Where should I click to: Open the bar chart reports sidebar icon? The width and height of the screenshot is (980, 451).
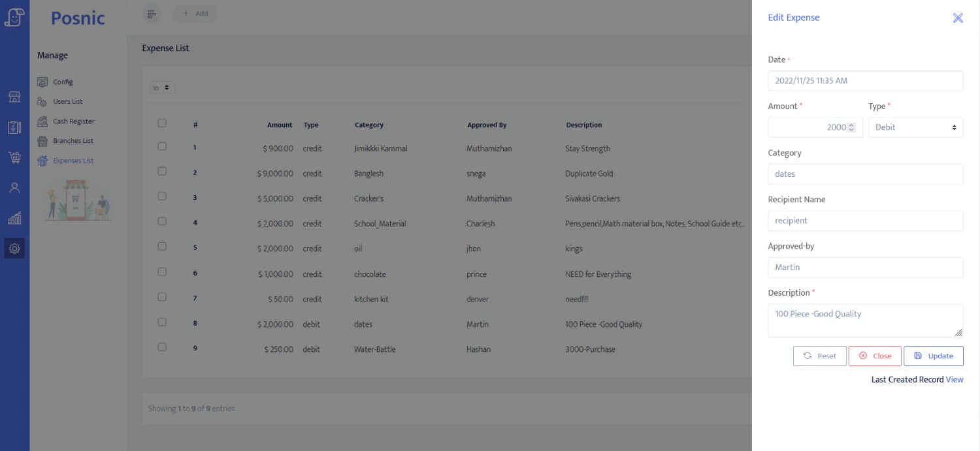(14, 218)
